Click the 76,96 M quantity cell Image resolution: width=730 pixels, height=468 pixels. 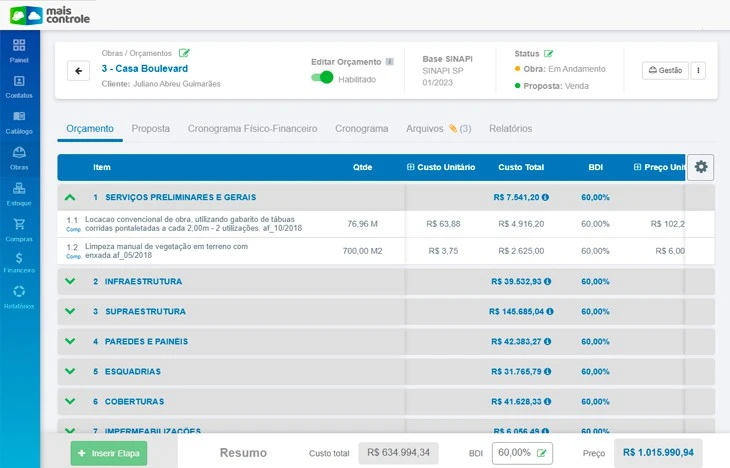362,224
